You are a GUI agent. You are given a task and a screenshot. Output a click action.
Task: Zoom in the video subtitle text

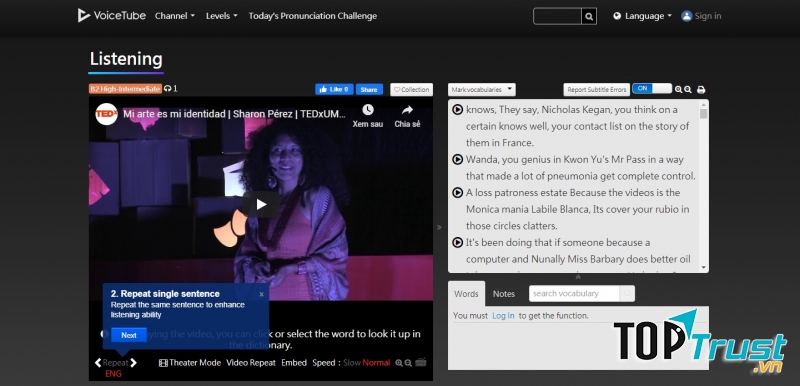pos(399,363)
